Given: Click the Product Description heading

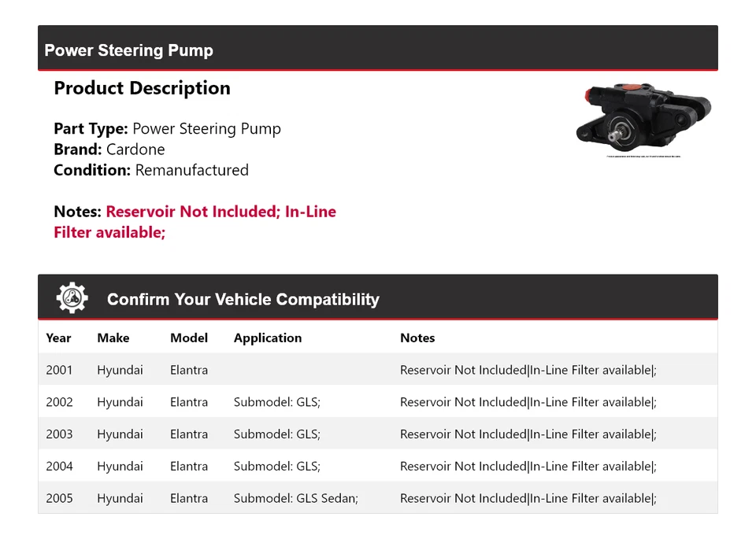Looking at the screenshot, I should click(x=143, y=88).
